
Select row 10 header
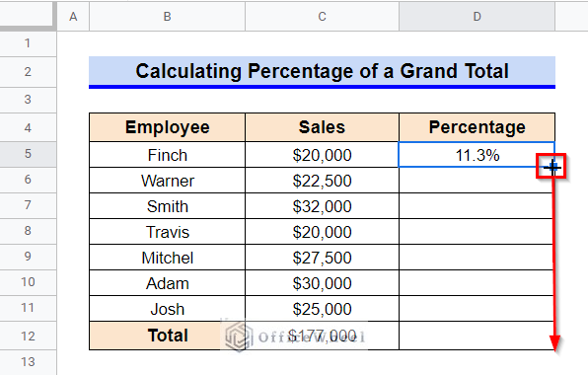click(x=28, y=282)
